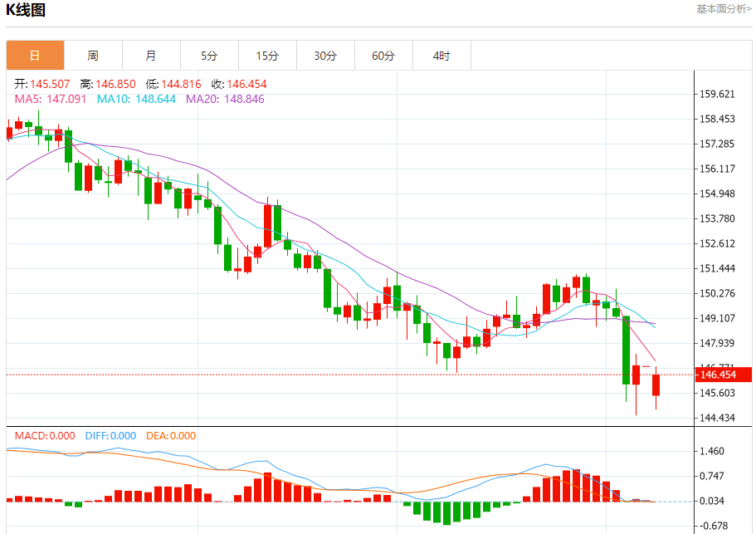The width and height of the screenshot is (756, 534).
Task: Open the 基本面分析 link
Action: [x=723, y=8]
